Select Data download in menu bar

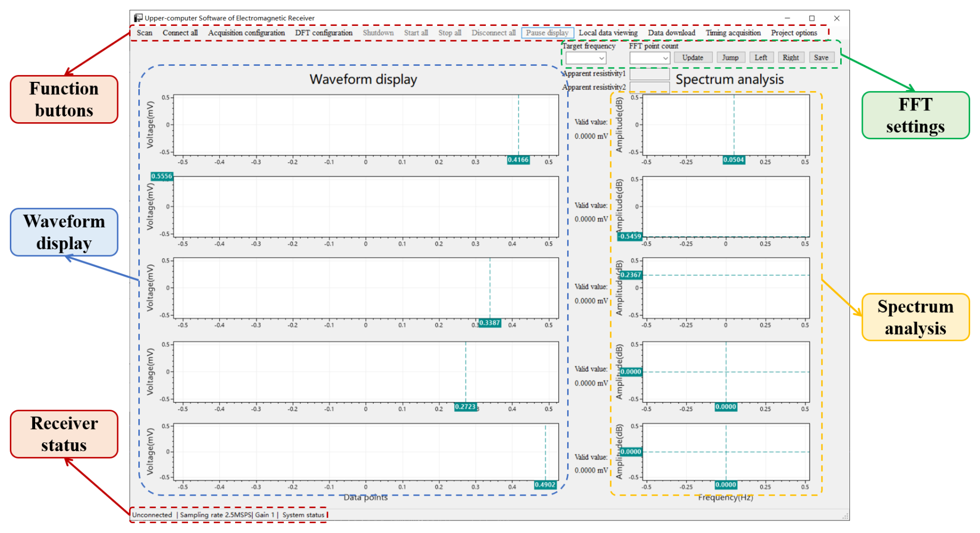[671, 33]
